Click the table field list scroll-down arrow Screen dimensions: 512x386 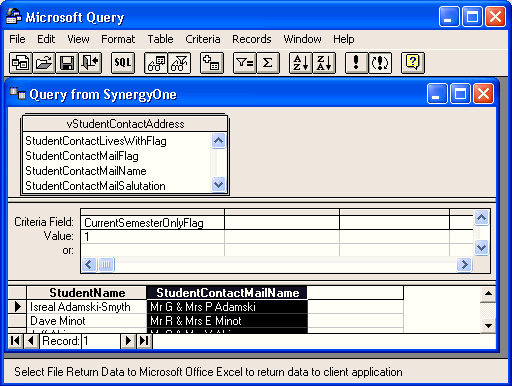click(218, 184)
